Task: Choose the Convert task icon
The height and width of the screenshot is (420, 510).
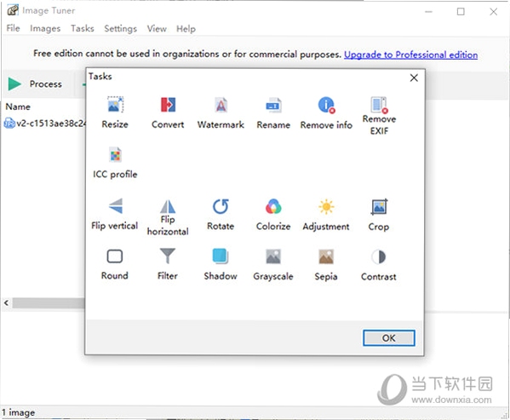Action: pyautogui.click(x=169, y=105)
